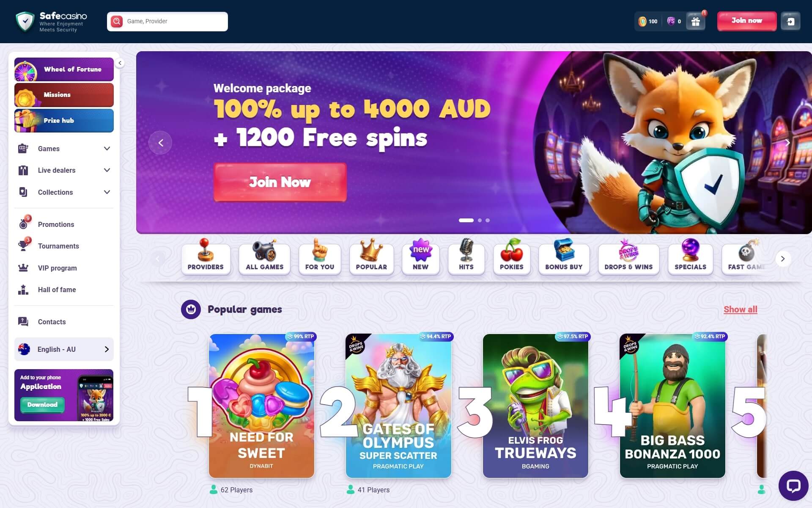The height and width of the screenshot is (508, 812).
Task: Follow the Show all popular games link
Action: [740, 309]
